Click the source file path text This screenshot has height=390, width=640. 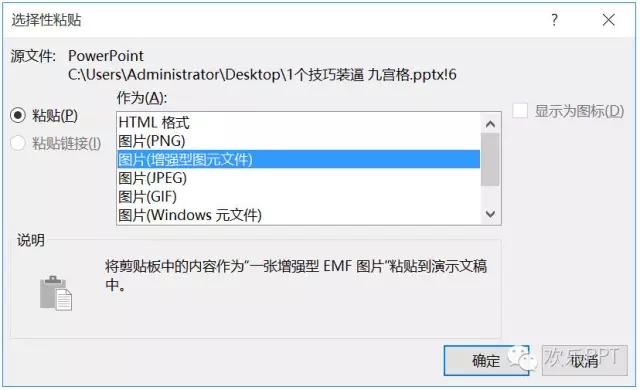(x=262, y=75)
